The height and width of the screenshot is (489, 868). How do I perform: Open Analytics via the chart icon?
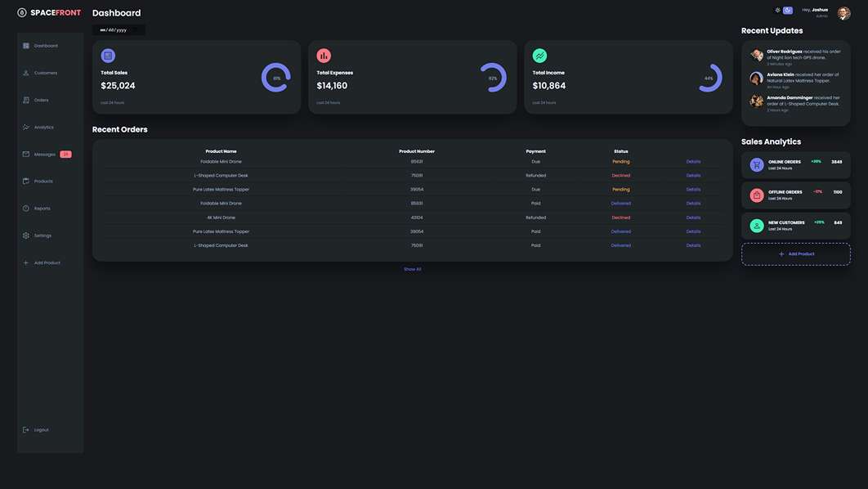coord(26,127)
